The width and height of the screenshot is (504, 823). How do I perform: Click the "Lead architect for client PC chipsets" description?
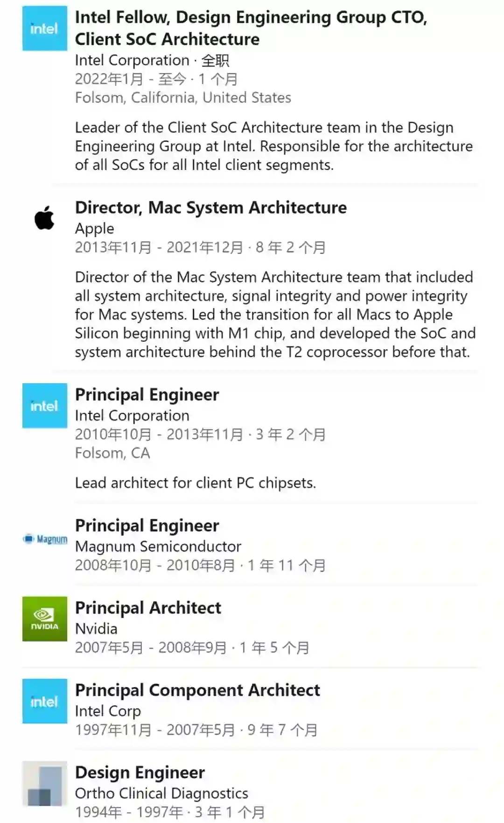[196, 483]
